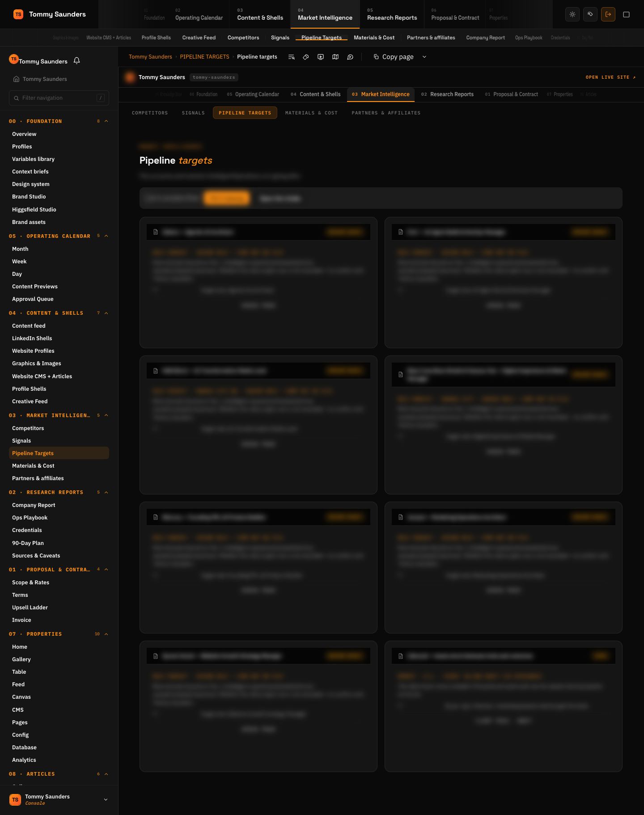The height and width of the screenshot is (815, 644).
Task: Switch to the Materials & Cost sub-tab pill
Action: [x=311, y=113]
